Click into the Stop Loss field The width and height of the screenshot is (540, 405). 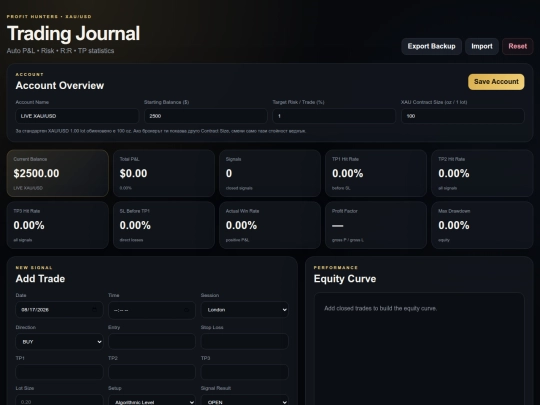click(x=245, y=341)
